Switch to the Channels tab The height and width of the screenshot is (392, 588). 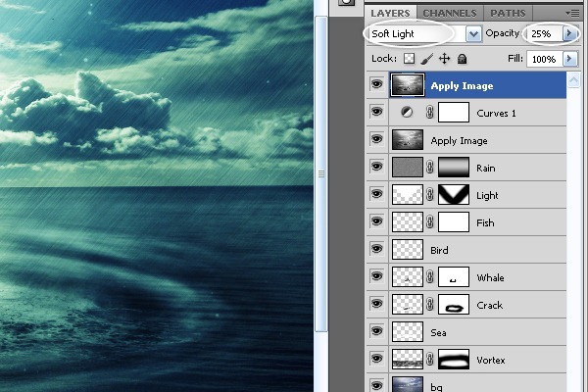click(451, 13)
